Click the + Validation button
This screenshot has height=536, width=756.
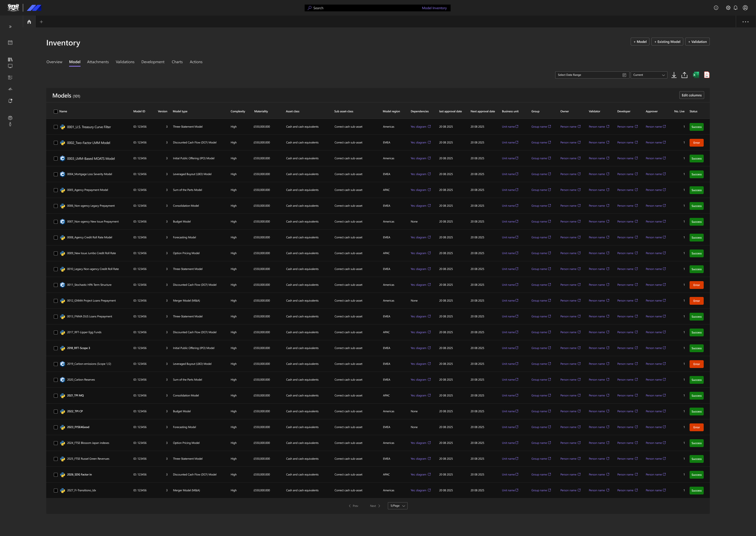pyautogui.click(x=697, y=42)
